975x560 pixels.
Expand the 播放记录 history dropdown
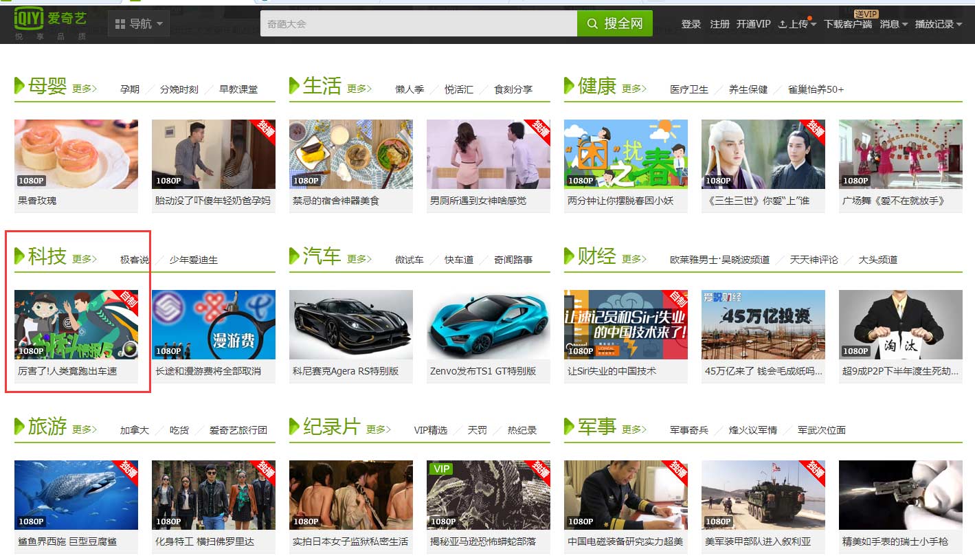pos(939,24)
